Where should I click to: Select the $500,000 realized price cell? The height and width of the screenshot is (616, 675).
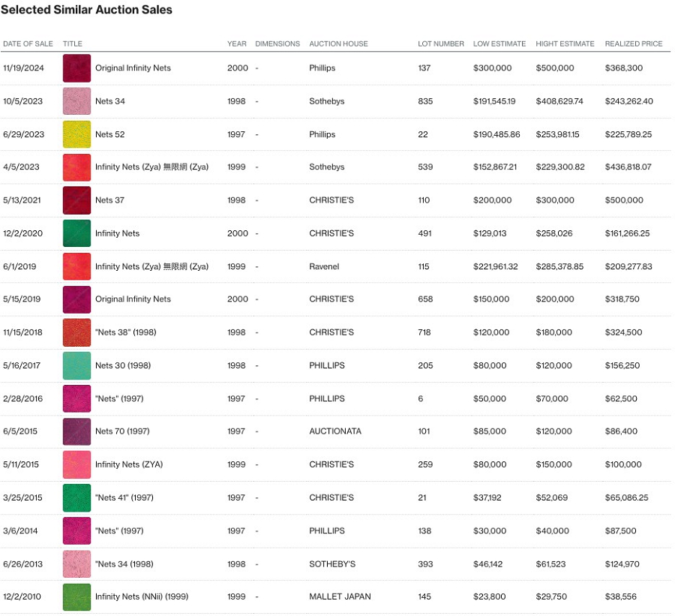pos(624,200)
